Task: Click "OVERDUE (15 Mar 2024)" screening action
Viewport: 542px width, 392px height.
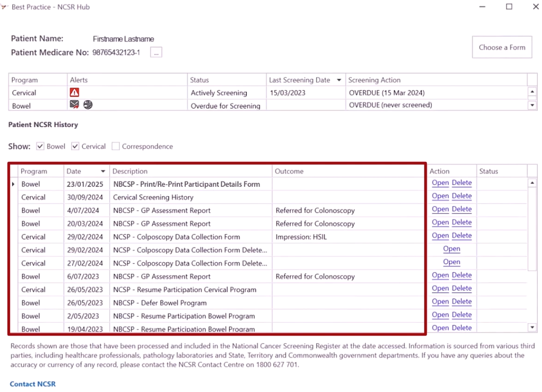Action: [387, 93]
